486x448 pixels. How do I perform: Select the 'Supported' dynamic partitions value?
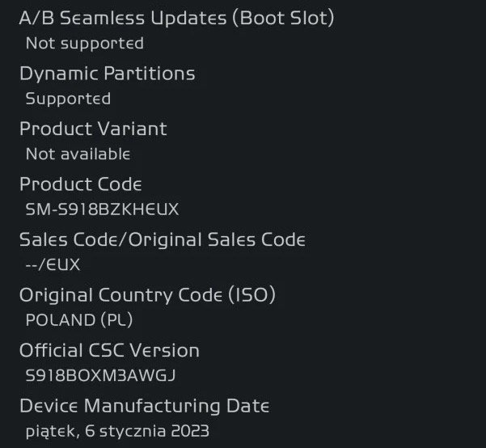(x=68, y=99)
